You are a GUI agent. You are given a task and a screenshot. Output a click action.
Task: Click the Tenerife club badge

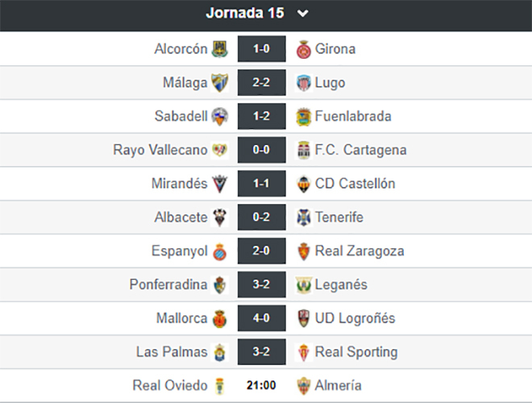point(303,218)
